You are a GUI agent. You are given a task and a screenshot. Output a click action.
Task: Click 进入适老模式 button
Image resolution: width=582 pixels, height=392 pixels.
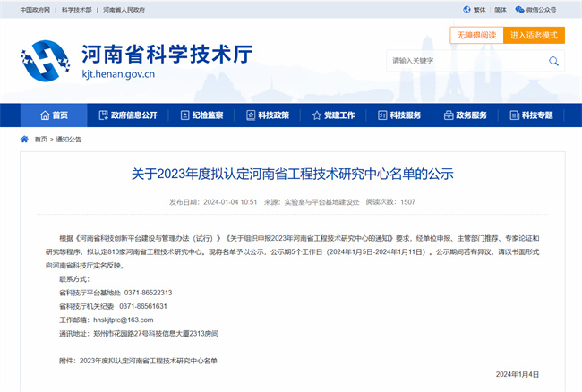pyautogui.click(x=534, y=35)
